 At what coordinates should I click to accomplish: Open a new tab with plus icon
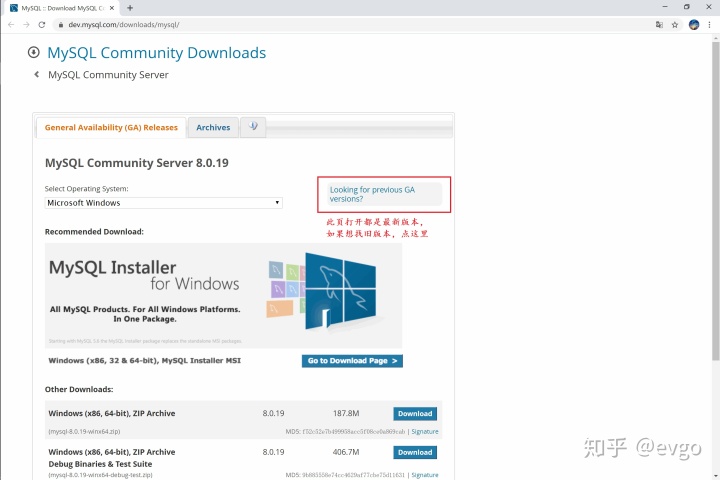[130, 8]
